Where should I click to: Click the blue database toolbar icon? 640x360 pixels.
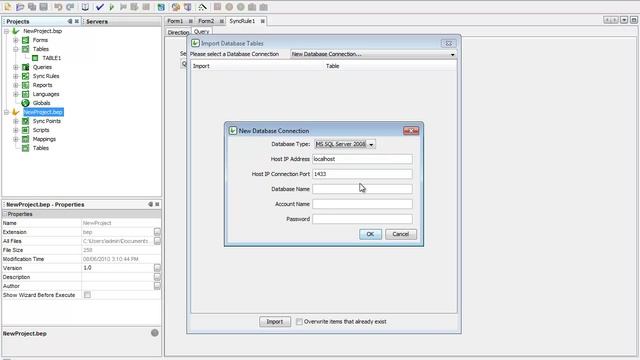coord(161,7)
